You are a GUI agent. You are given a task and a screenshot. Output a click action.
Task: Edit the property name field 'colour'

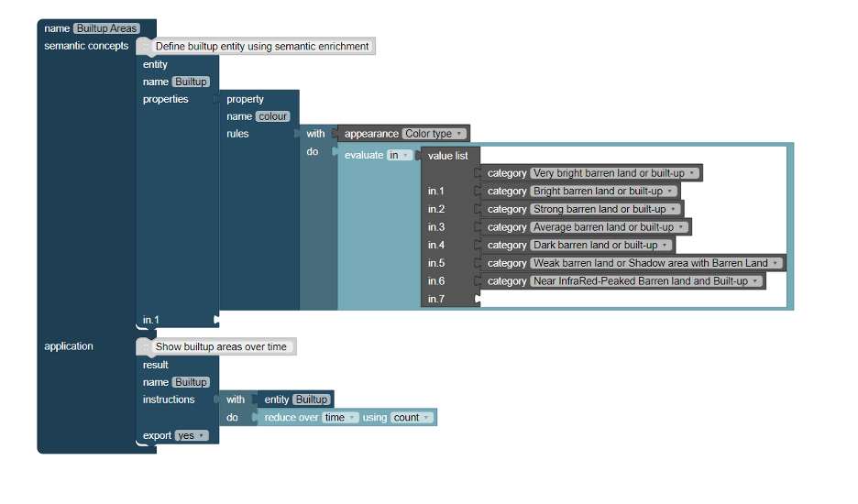(272, 116)
